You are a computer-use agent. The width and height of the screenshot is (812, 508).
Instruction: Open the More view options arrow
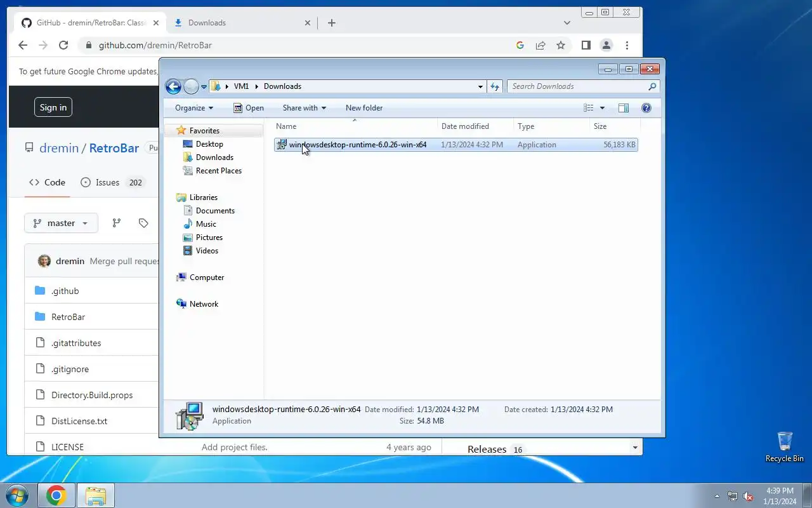602,108
